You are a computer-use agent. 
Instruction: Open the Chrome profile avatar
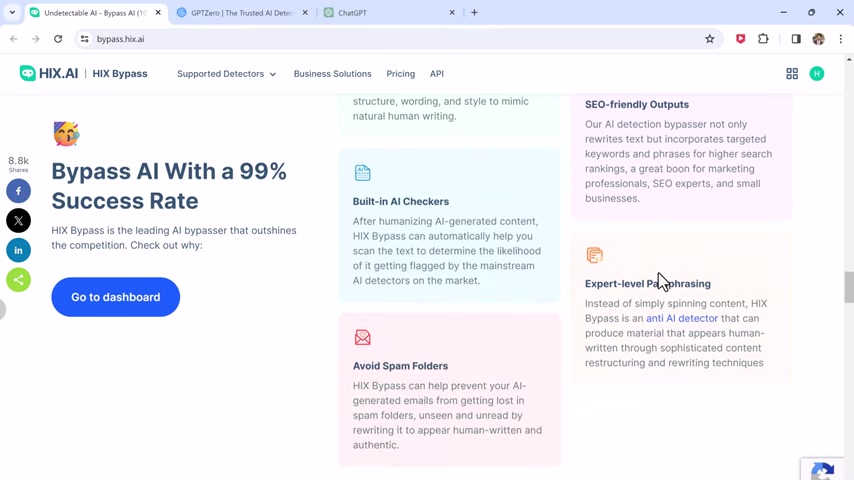(x=818, y=39)
